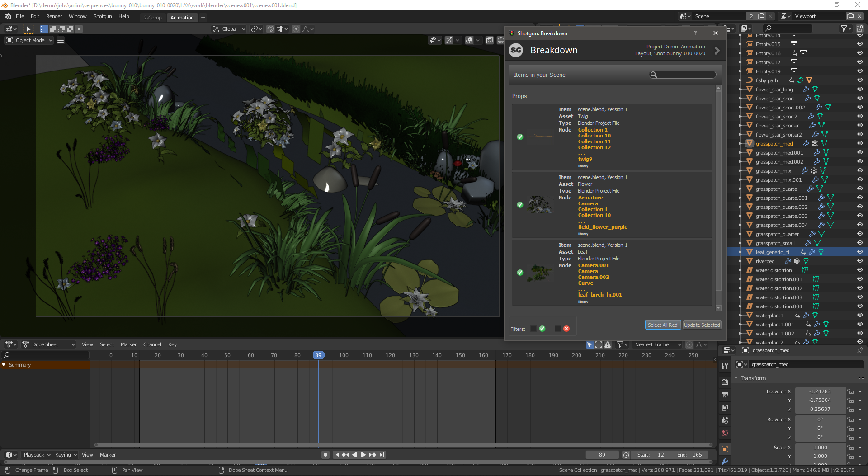Hide the riverbed object in outliner
The width and height of the screenshot is (868, 476).
click(859, 261)
